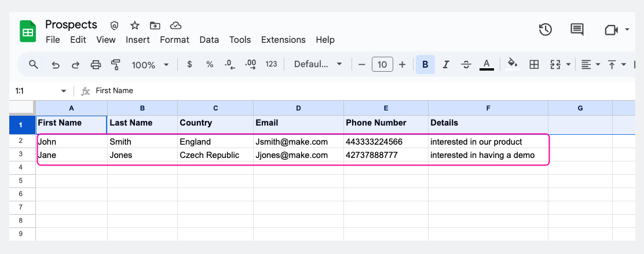The height and width of the screenshot is (254, 644).
Task: Expand the name box dropdown arrow
Action: 63,91
